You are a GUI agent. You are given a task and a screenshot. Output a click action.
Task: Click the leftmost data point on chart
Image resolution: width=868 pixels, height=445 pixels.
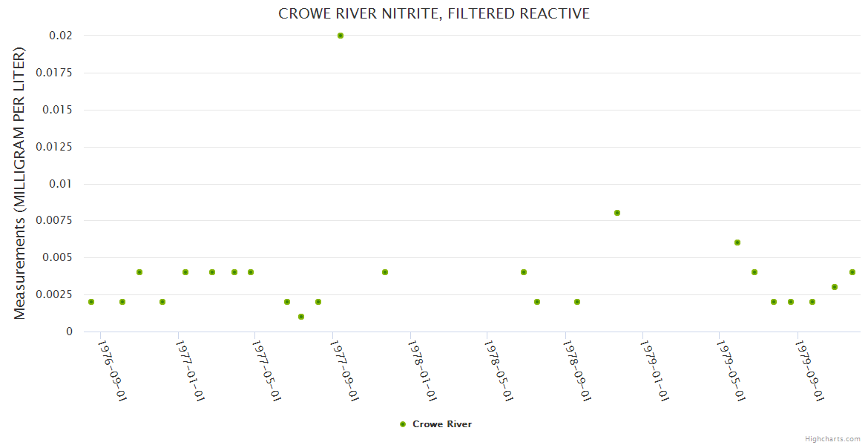91,302
